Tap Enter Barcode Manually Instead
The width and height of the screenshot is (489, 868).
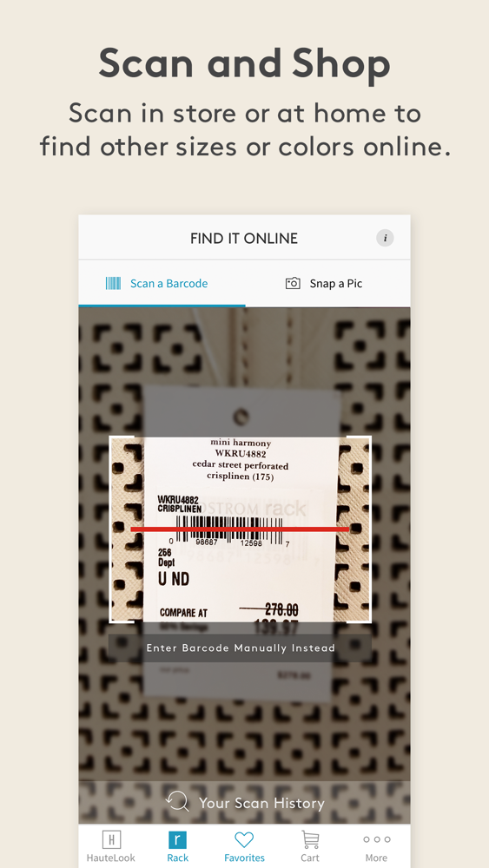pyautogui.click(x=241, y=648)
